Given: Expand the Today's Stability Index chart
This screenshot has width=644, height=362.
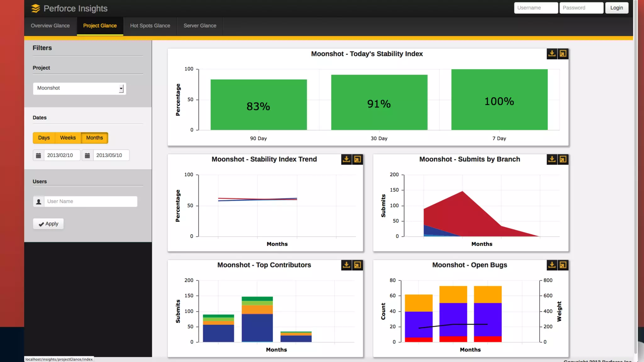Looking at the screenshot, I should [x=563, y=54].
